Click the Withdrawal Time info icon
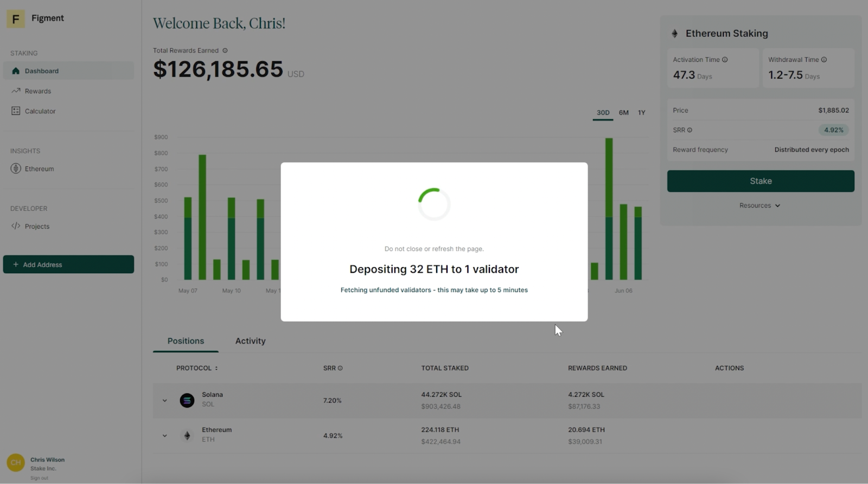The height and width of the screenshot is (484, 868). (x=824, y=60)
